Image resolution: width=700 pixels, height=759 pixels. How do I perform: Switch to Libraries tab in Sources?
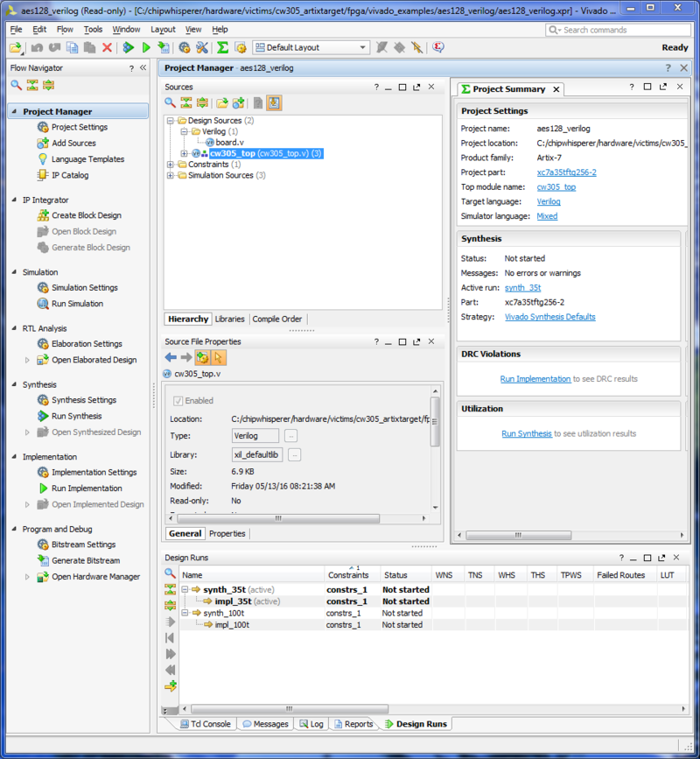pyautogui.click(x=230, y=319)
